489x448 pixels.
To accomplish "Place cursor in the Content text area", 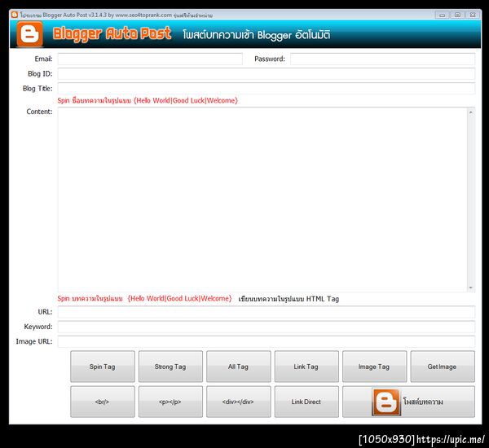I will point(262,200).
